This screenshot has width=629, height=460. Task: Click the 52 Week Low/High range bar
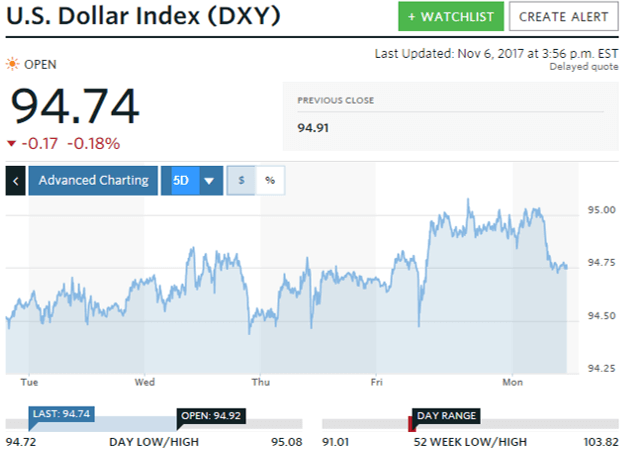click(470, 425)
